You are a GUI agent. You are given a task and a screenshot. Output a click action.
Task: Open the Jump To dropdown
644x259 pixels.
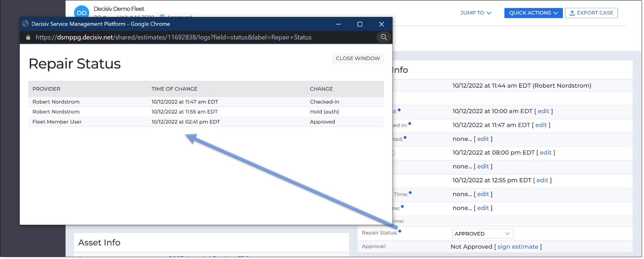coord(476,13)
